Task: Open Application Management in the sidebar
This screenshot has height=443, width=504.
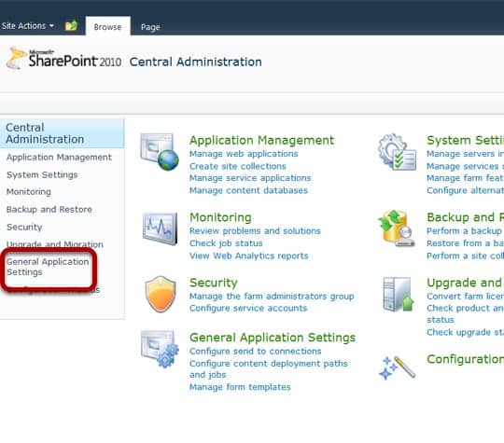Action: [x=59, y=158]
